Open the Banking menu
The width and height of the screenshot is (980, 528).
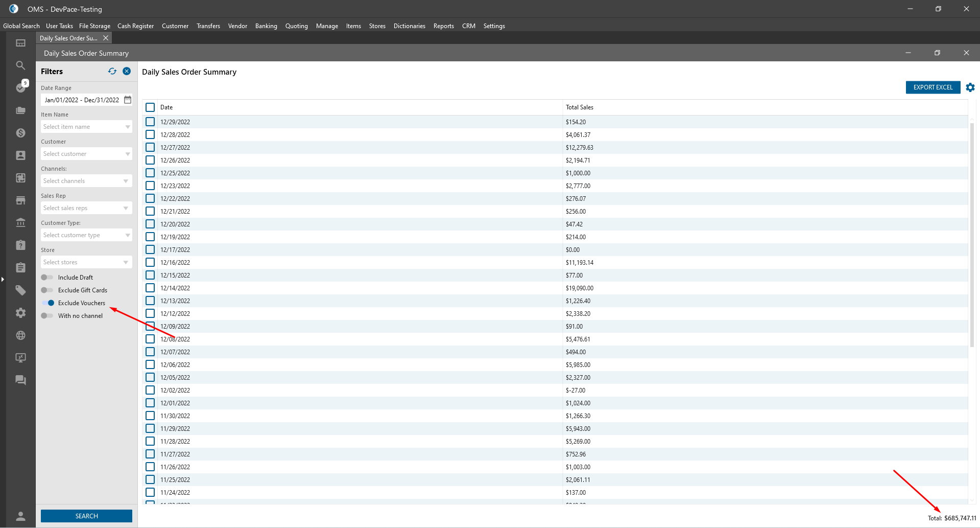pyautogui.click(x=266, y=26)
